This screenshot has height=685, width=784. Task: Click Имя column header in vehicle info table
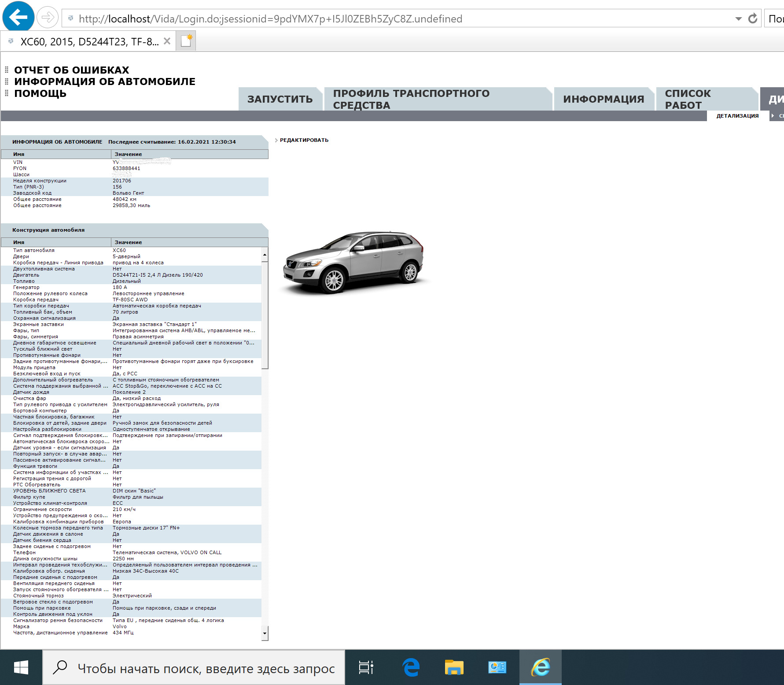pos(56,154)
